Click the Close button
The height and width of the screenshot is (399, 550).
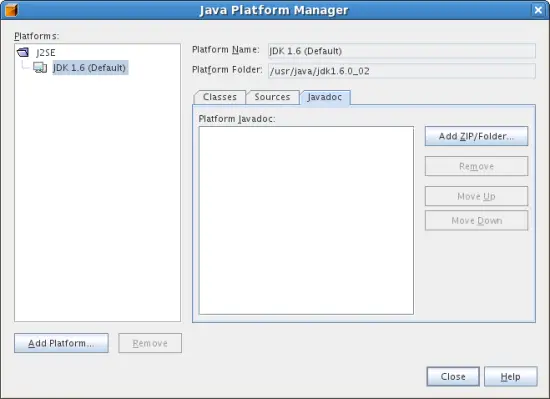pos(453,377)
